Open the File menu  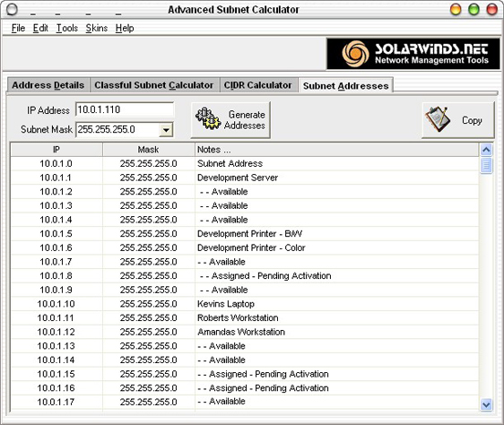click(x=18, y=29)
